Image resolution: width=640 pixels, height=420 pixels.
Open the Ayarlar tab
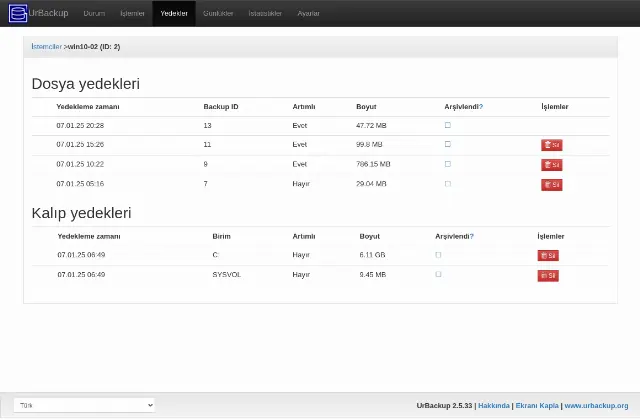click(x=308, y=13)
